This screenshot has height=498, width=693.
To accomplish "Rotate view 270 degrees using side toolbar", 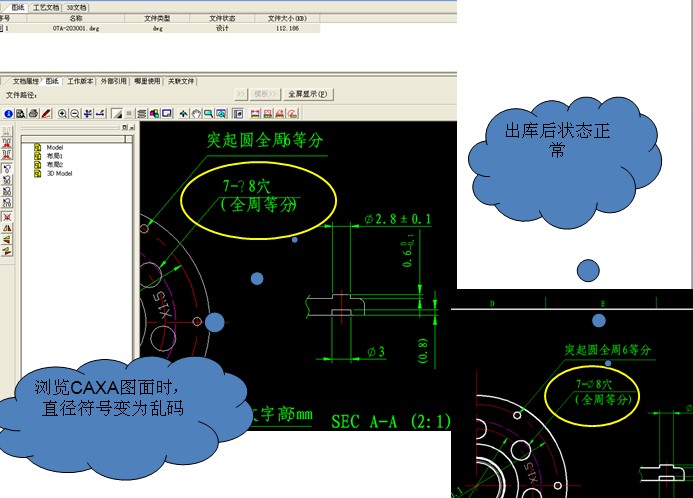I will click(x=7, y=203).
